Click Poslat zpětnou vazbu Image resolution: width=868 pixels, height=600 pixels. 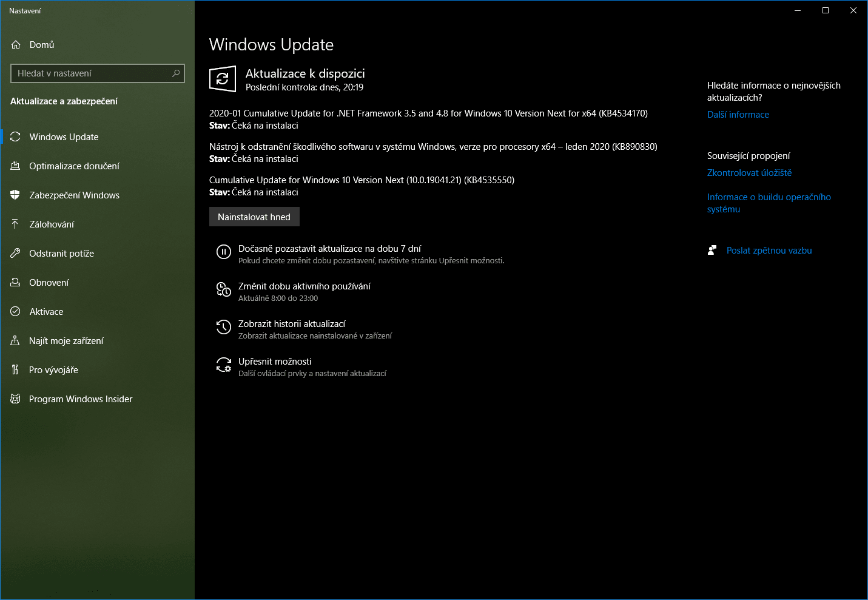tap(769, 250)
